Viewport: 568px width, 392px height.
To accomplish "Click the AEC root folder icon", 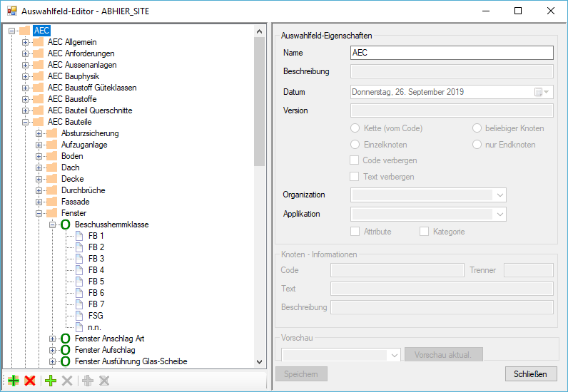I will point(25,31).
